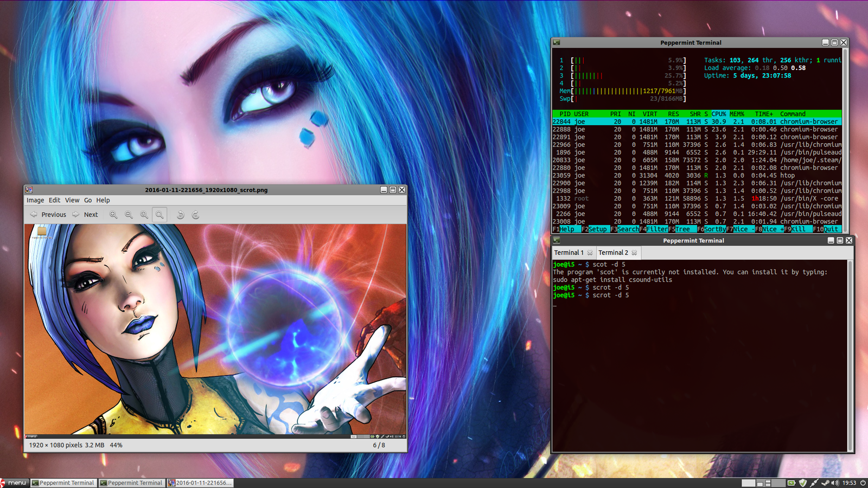868x488 pixels.
Task: Open the Go menu
Action: [x=88, y=200]
